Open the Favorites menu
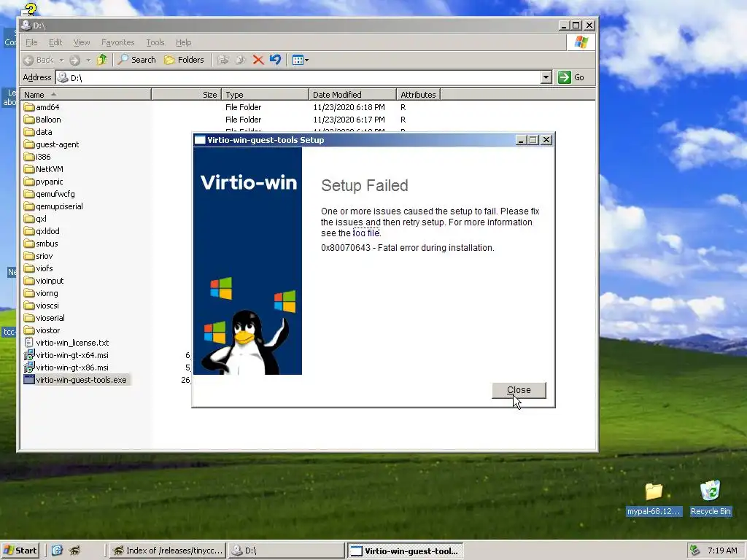Viewport: 747px width, 560px height. (117, 42)
